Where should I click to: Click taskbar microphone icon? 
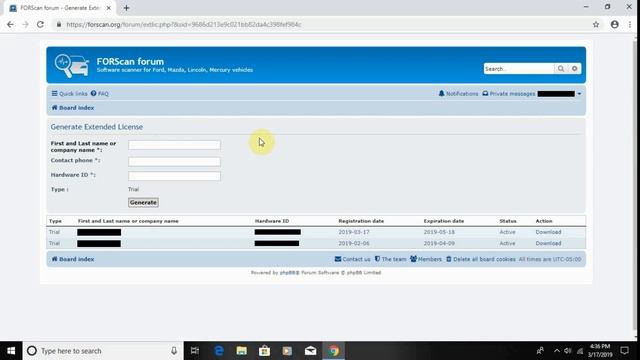click(x=174, y=351)
